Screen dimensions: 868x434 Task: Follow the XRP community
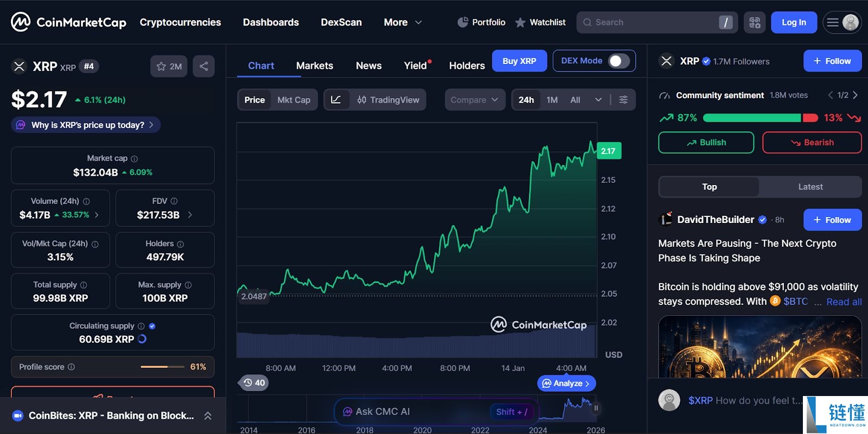832,61
